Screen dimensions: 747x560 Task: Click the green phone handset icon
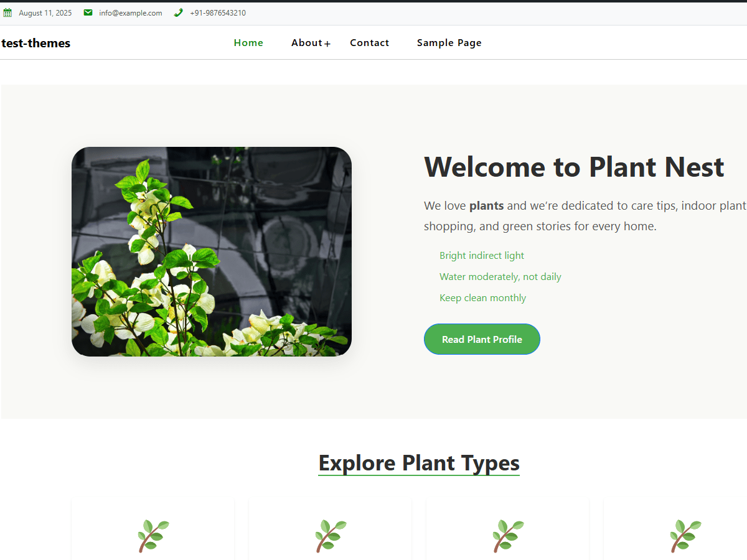179,13
